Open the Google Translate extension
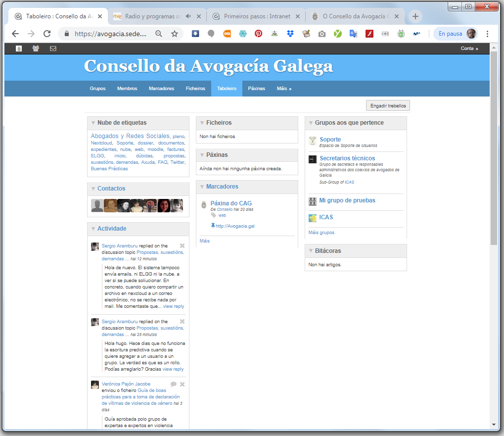This screenshot has width=504, height=436. point(353,34)
